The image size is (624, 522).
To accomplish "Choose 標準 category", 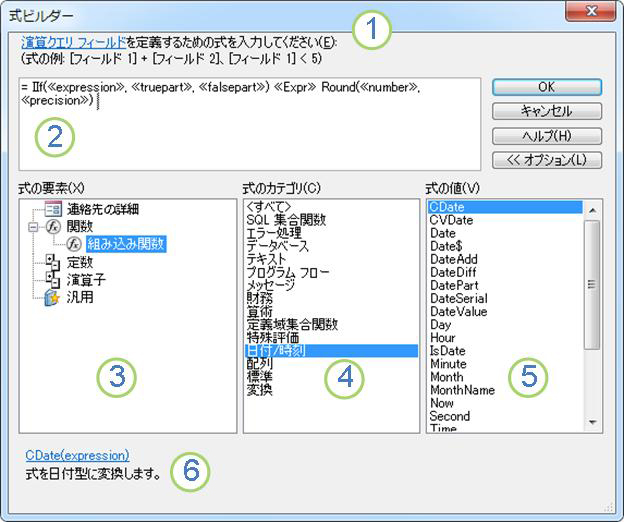I will (x=331, y=377).
